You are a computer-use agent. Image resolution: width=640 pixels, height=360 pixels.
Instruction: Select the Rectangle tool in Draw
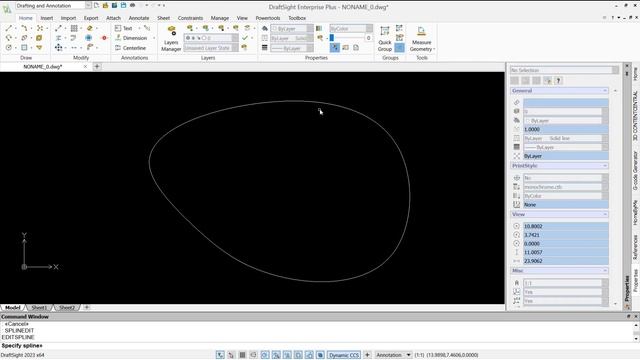tap(24, 48)
